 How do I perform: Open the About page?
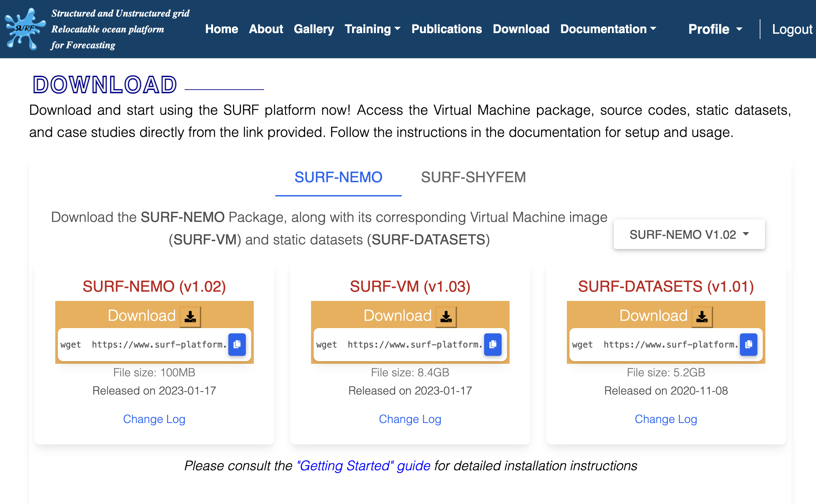click(x=266, y=29)
